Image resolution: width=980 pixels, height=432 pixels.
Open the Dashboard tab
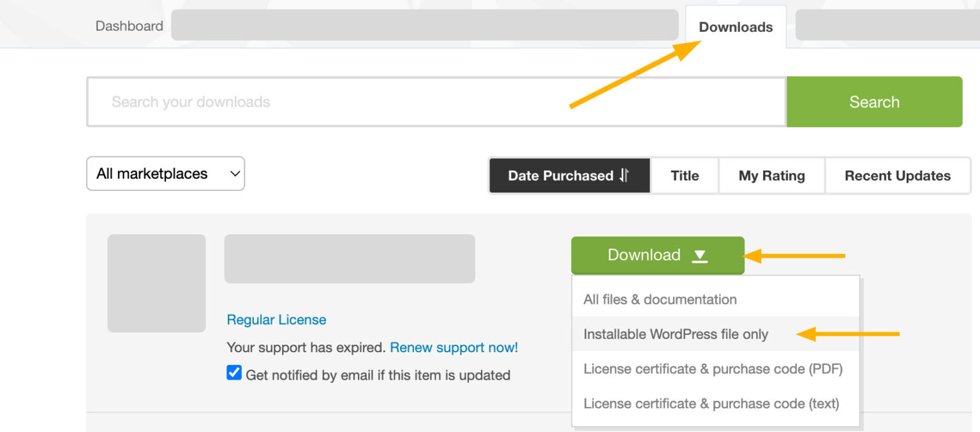[x=129, y=26]
